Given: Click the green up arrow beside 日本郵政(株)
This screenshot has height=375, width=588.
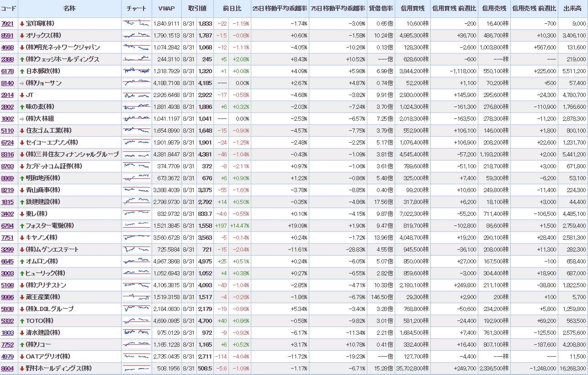Looking at the screenshot, I should [x=21, y=71].
